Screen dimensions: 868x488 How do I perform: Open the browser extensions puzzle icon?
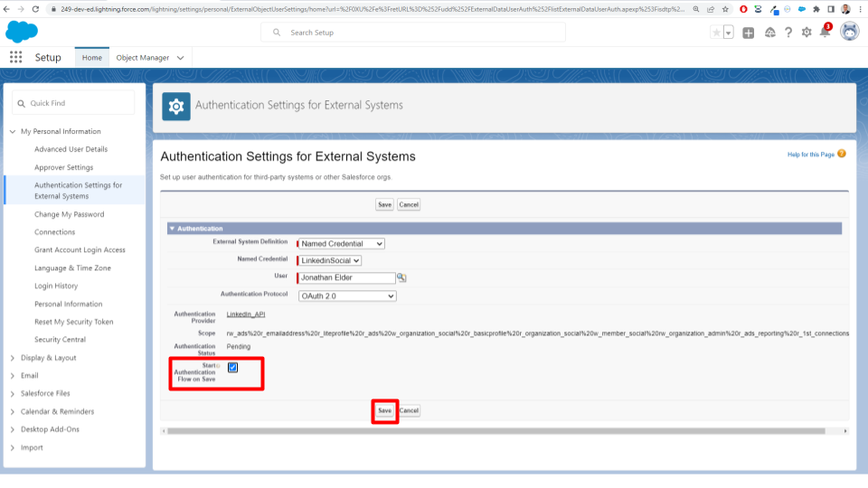click(x=816, y=9)
